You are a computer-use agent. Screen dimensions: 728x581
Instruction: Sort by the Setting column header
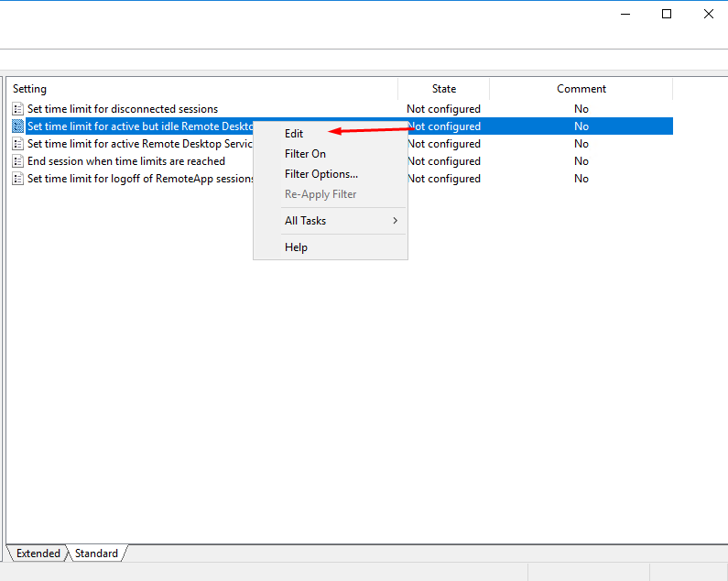click(x=201, y=89)
